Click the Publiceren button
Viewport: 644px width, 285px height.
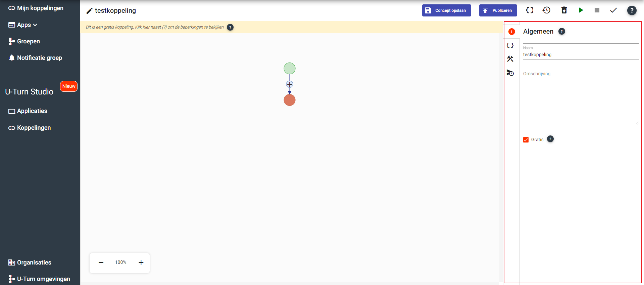pos(498,10)
